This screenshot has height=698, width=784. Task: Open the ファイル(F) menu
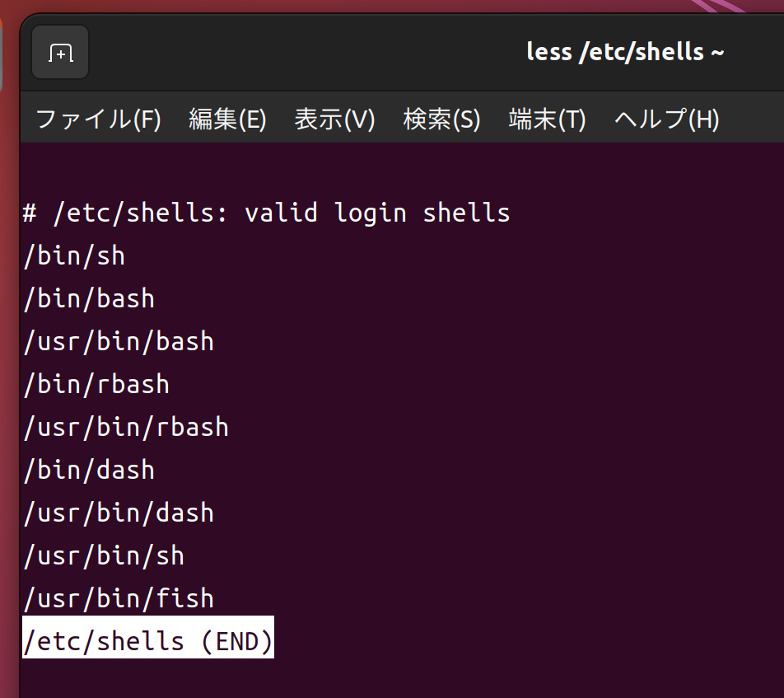pyautogui.click(x=98, y=119)
